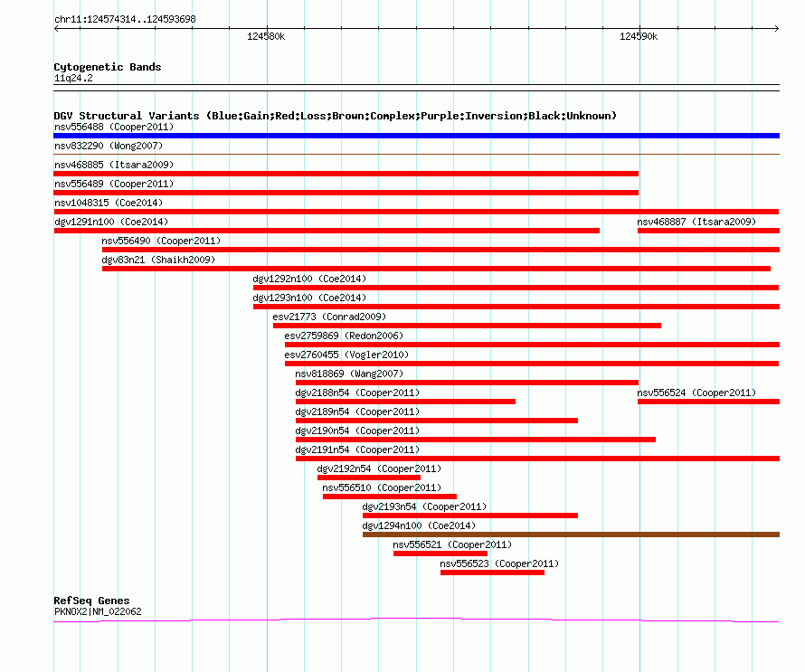Click dgv1294n100 (Coe2014) label
This screenshot has height=672, width=805.
click(419, 525)
